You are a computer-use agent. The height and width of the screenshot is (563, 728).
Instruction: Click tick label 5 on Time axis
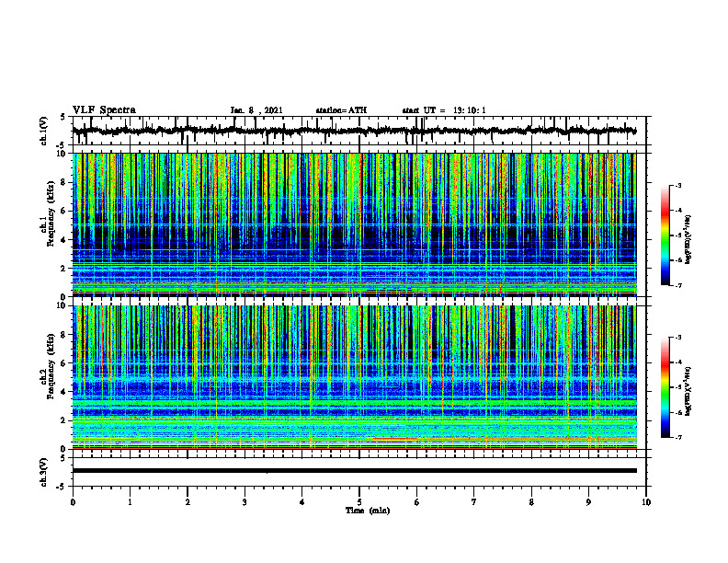(359, 502)
